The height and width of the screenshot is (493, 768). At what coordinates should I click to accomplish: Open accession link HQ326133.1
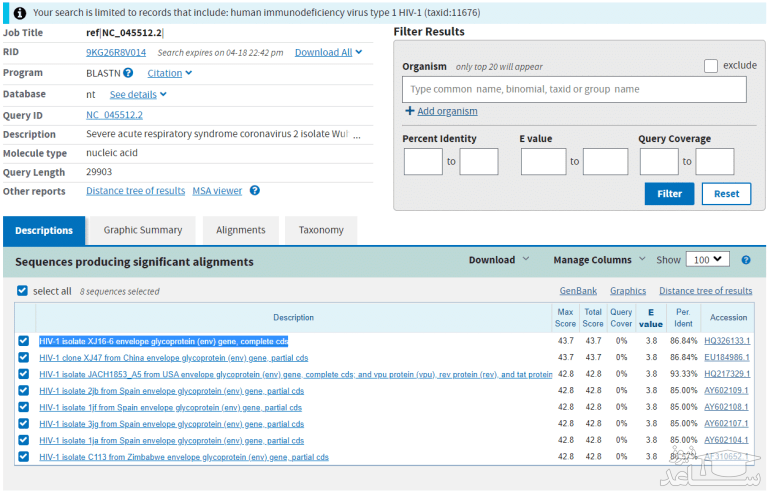tap(726, 341)
